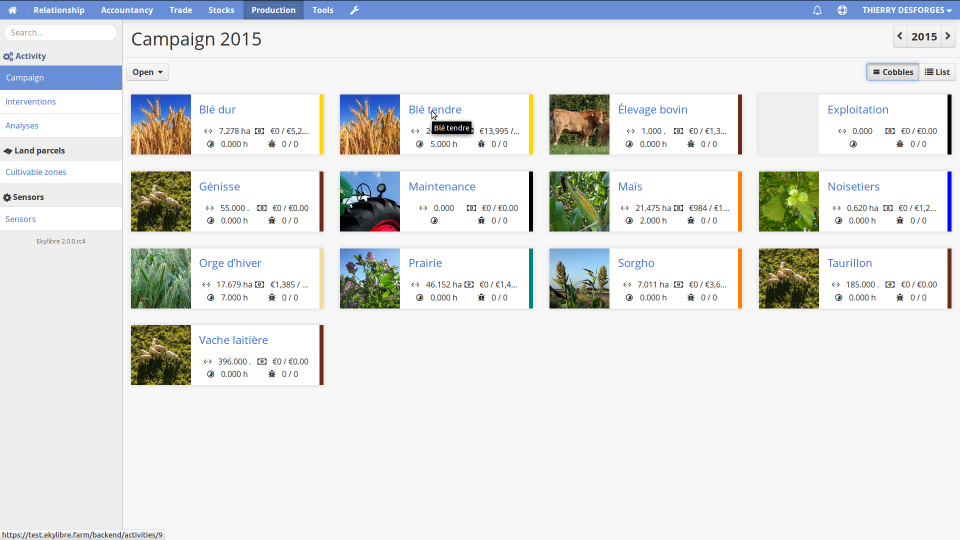Click the '46.152 ha' value on Prairie
Image resolution: width=960 pixels, height=540 pixels.
[444, 285]
